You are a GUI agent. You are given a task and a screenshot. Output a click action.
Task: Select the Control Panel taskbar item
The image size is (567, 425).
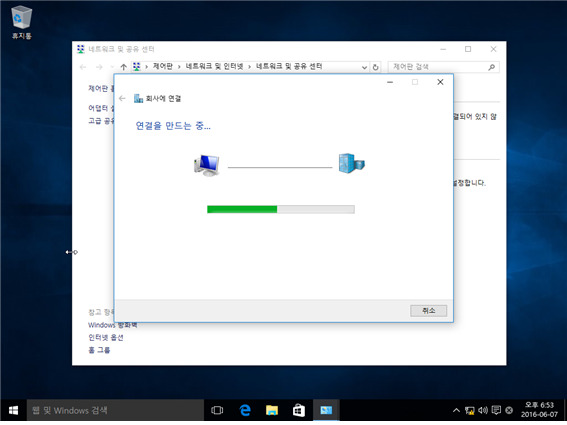326,410
